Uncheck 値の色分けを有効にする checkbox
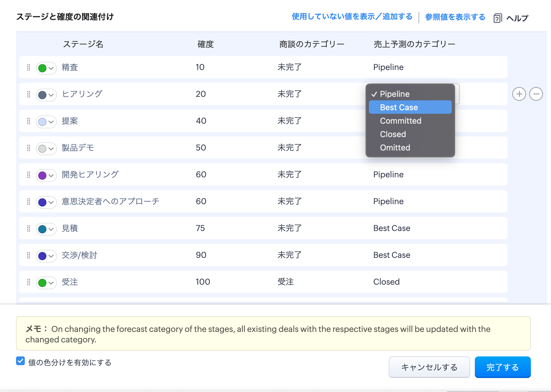The image size is (551, 392). (20, 361)
